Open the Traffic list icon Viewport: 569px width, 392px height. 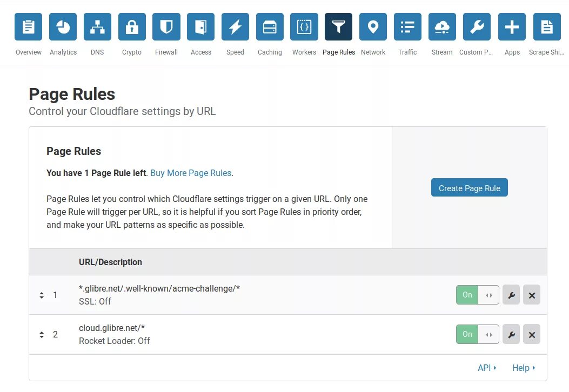(407, 27)
